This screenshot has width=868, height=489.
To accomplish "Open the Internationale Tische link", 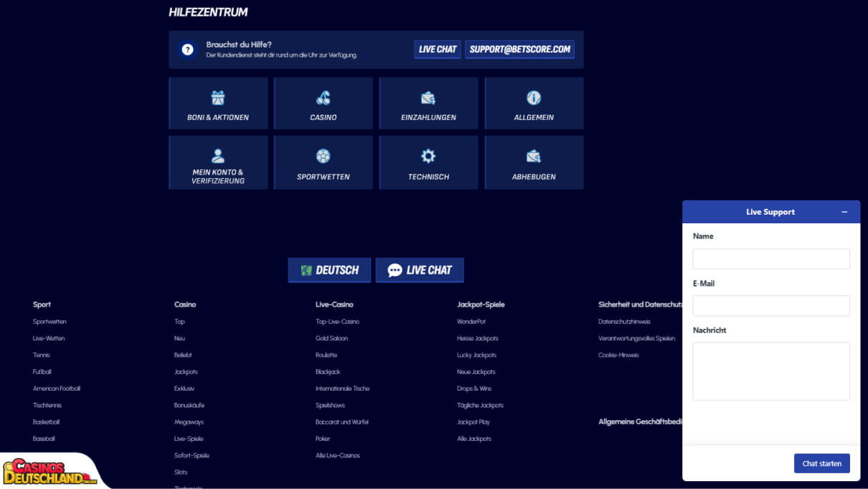I will pyautogui.click(x=343, y=388).
